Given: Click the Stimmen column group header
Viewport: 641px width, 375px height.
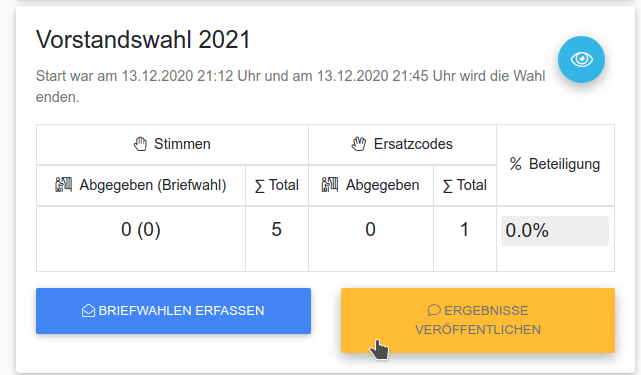Looking at the screenshot, I should (x=172, y=144).
